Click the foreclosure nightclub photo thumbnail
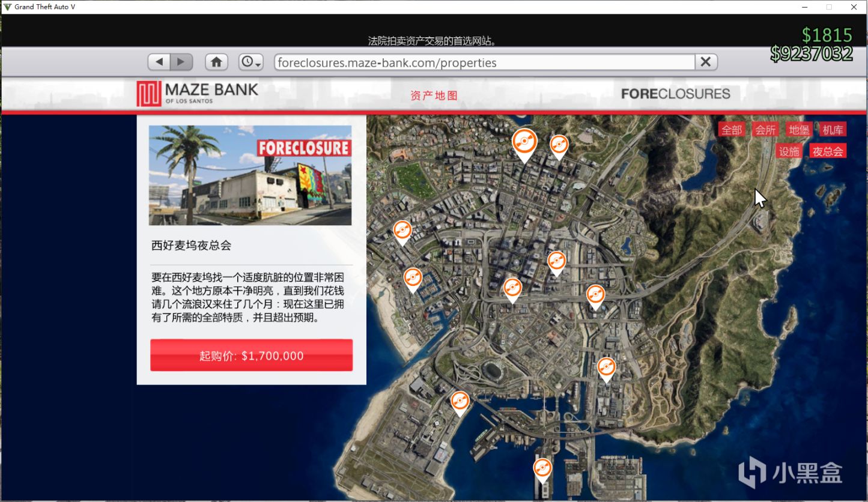Image resolution: width=868 pixels, height=502 pixels. click(250, 175)
